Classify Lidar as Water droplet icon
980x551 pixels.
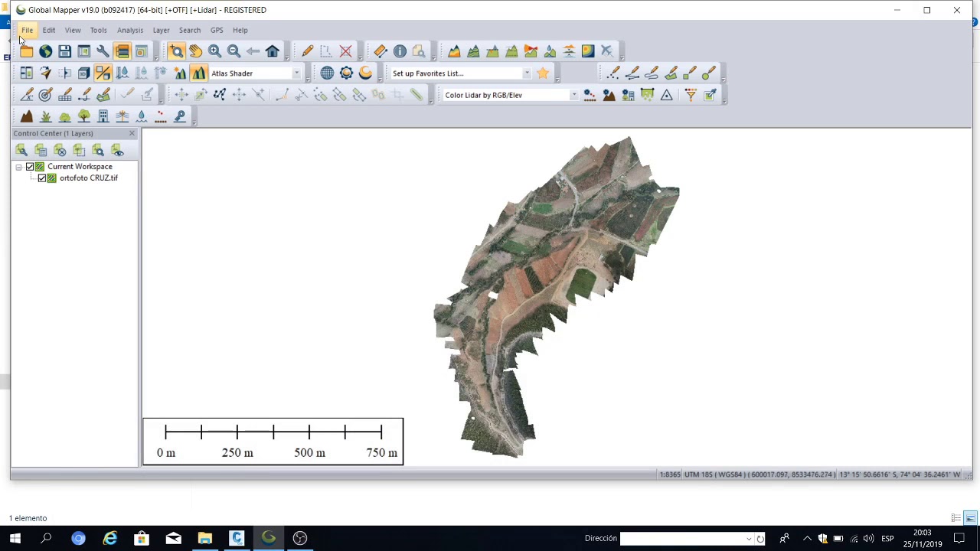(142, 116)
